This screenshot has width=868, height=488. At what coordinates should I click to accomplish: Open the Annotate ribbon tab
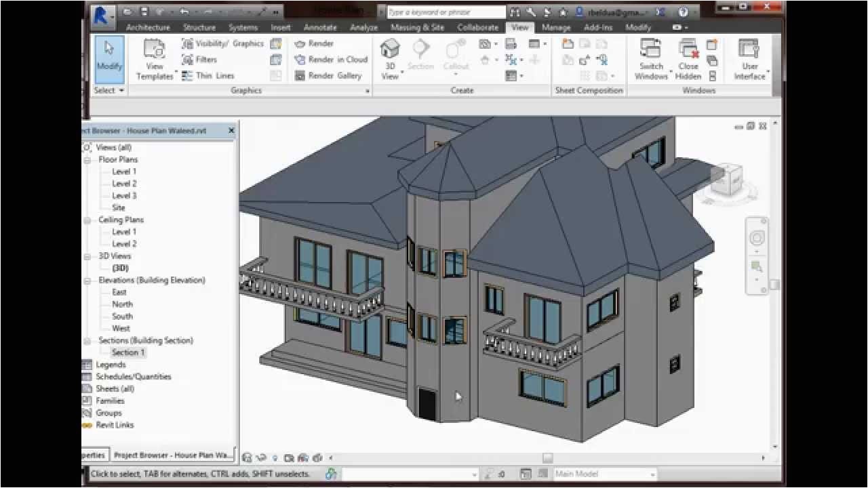coord(320,27)
